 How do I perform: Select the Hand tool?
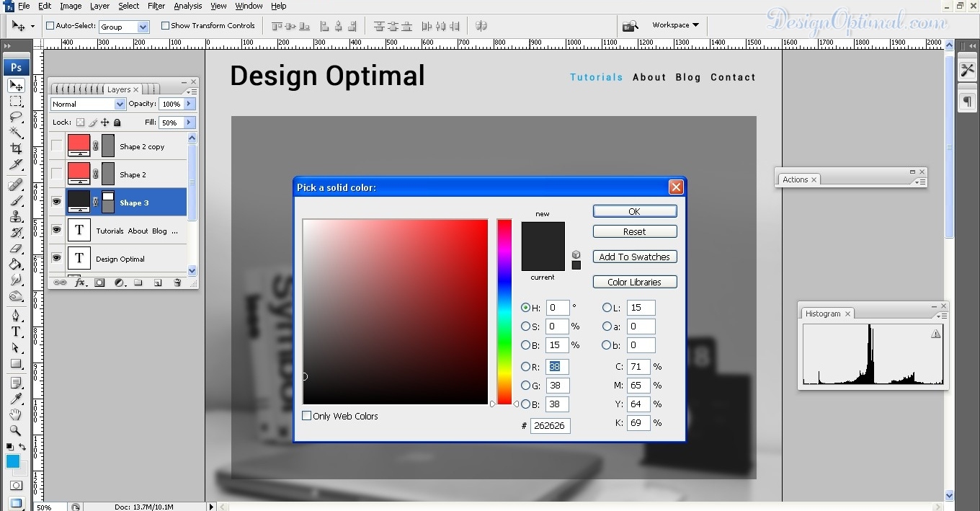(x=16, y=415)
